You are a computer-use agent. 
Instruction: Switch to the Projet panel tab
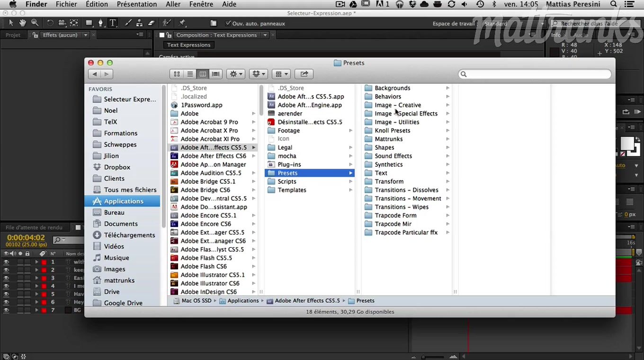[13, 35]
